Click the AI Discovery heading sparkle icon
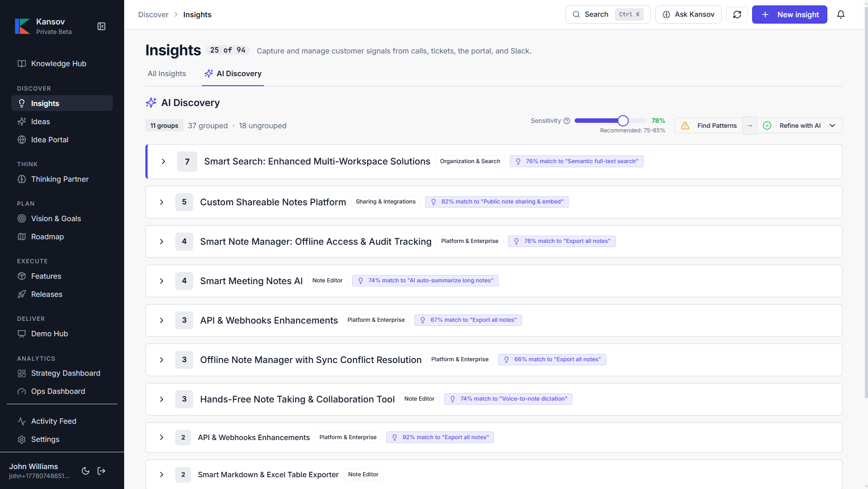Screen dimensions: 868x489 (151, 103)
